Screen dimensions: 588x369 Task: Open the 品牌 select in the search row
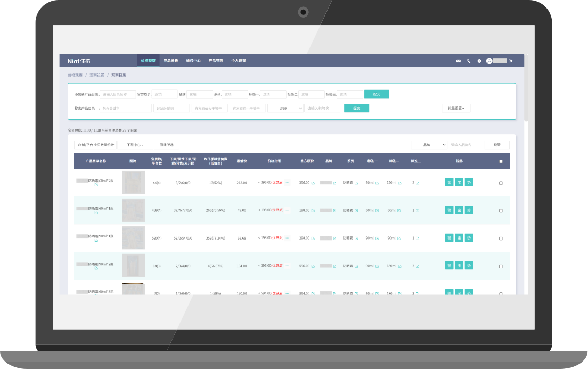285,108
